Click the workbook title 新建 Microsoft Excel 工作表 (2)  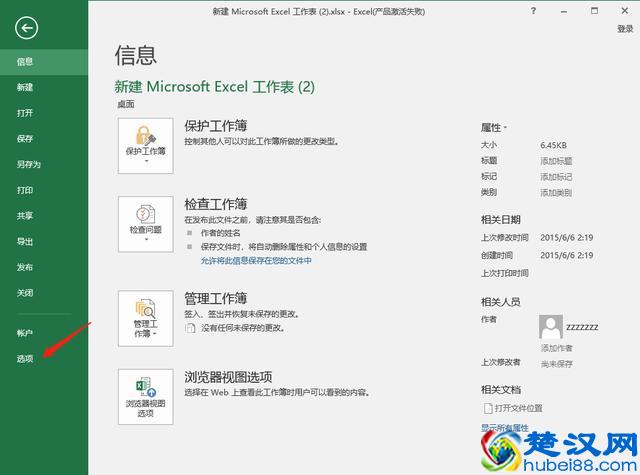point(215,87)
